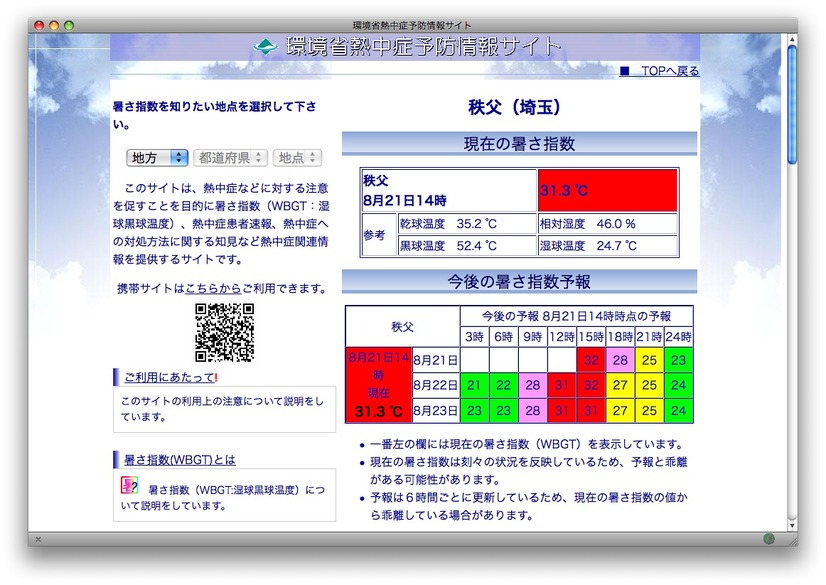Image resolution: width=826 pixels, height=585 pixels.
Task: Open the 暑さ指数(WBGT)とは link
Action: click(180, 460)
